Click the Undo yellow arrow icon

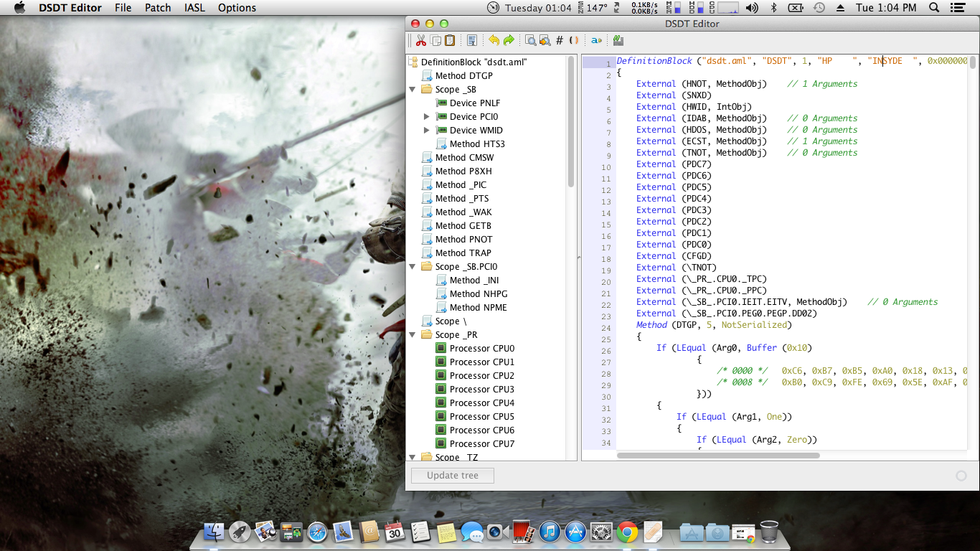(494, 40)
